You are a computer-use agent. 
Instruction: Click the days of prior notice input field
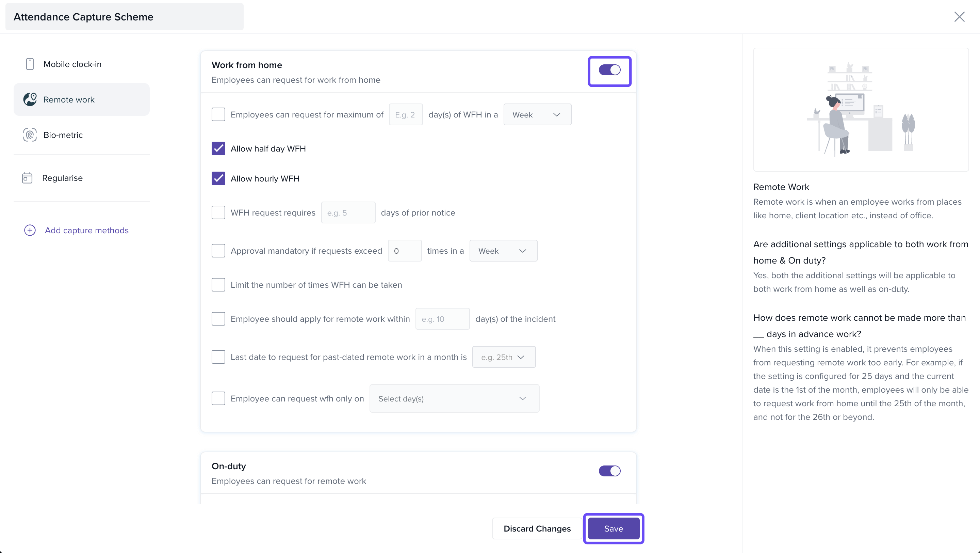[348, 213]
